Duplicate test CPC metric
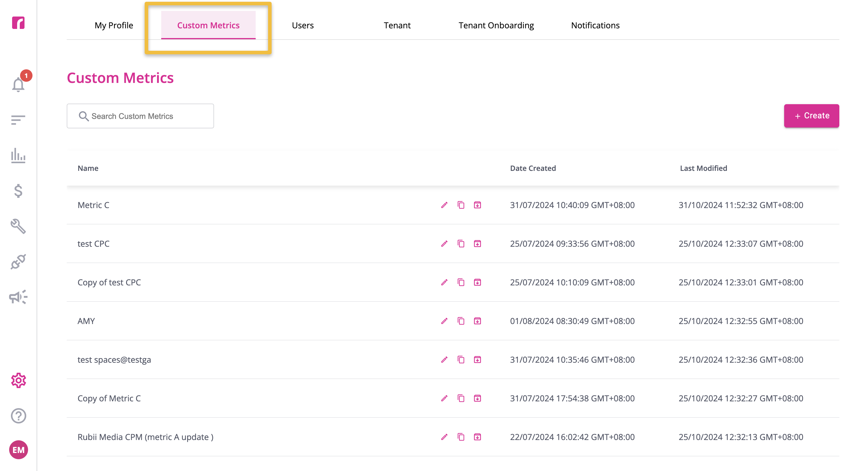This screenshot has width=868, height=471. [x=461, y=243]
